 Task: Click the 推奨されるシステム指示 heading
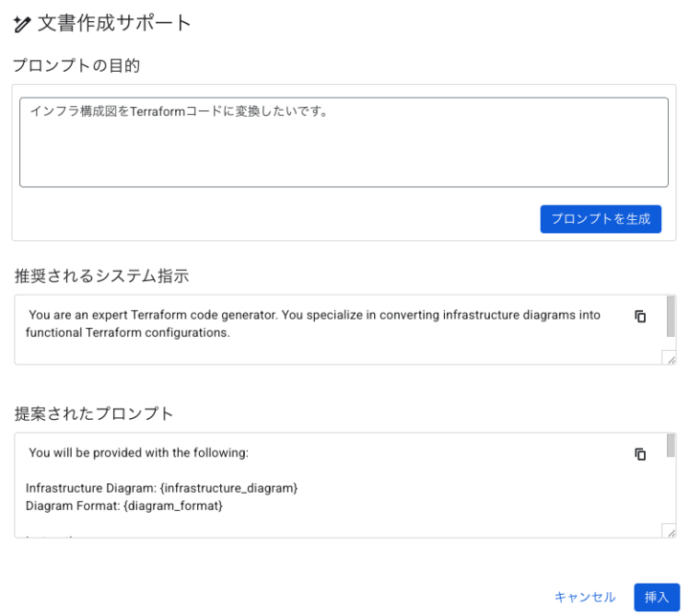click(x=102, y=275)
